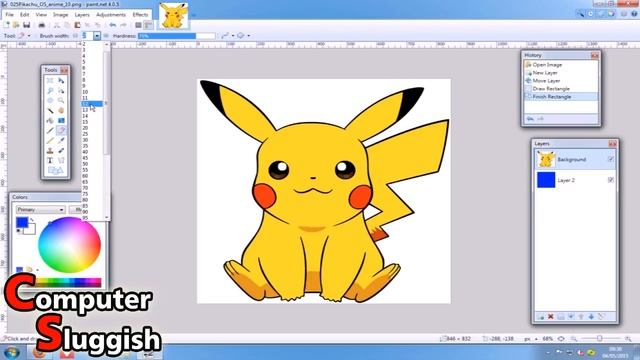Select the Move Selected Pixels tool
The height and width of the screenshot is (360, 640).
pyautogui.click(x=61, y=80)
